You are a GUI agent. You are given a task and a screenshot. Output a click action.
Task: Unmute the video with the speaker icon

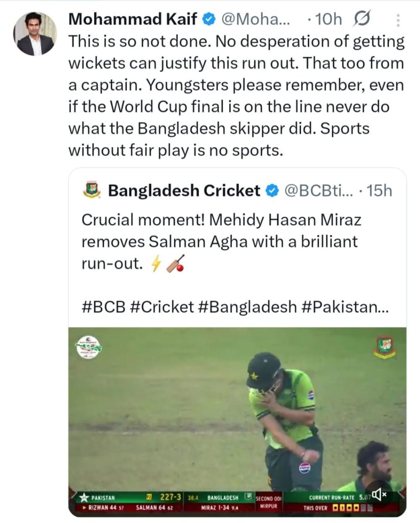pos(380,494)
